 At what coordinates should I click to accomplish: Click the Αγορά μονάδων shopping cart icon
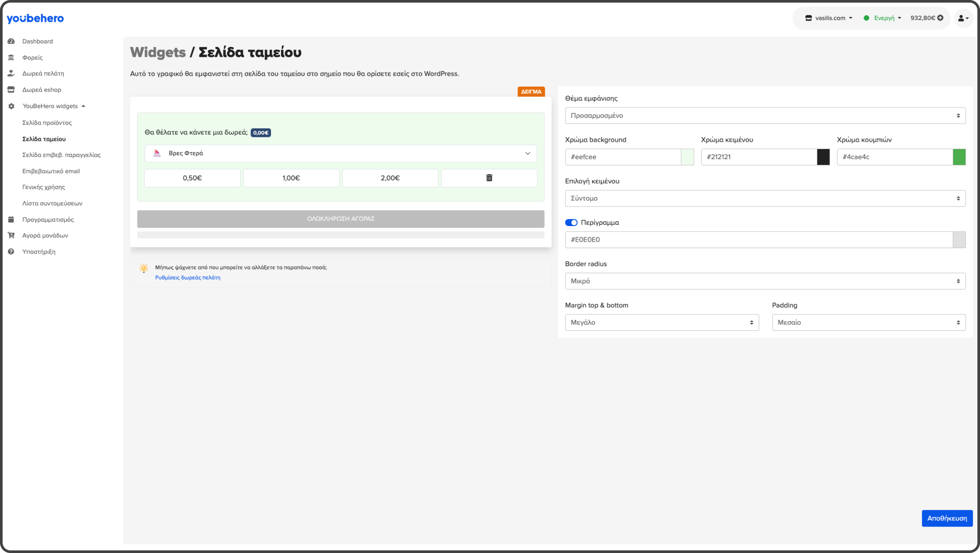click(11, 235)
